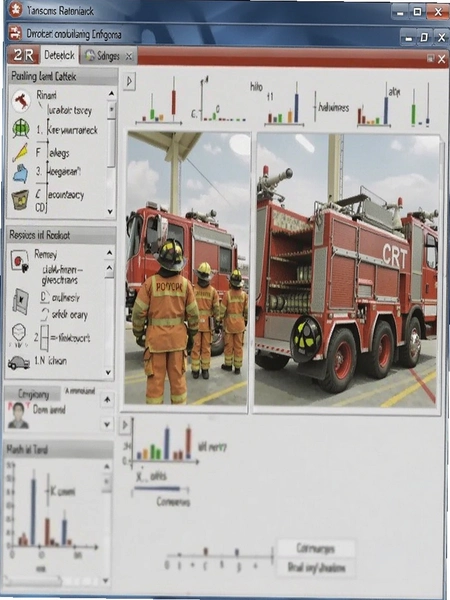Expand the arrow beside the lower bar chart
This screenshot has width=450, height=600.
[124, 425]
